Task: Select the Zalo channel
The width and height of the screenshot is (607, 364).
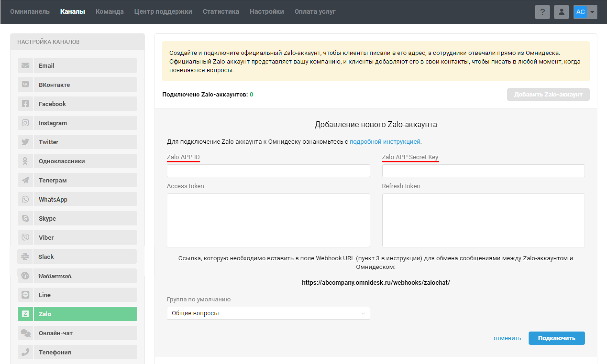Action: click(x=77, y=314)
